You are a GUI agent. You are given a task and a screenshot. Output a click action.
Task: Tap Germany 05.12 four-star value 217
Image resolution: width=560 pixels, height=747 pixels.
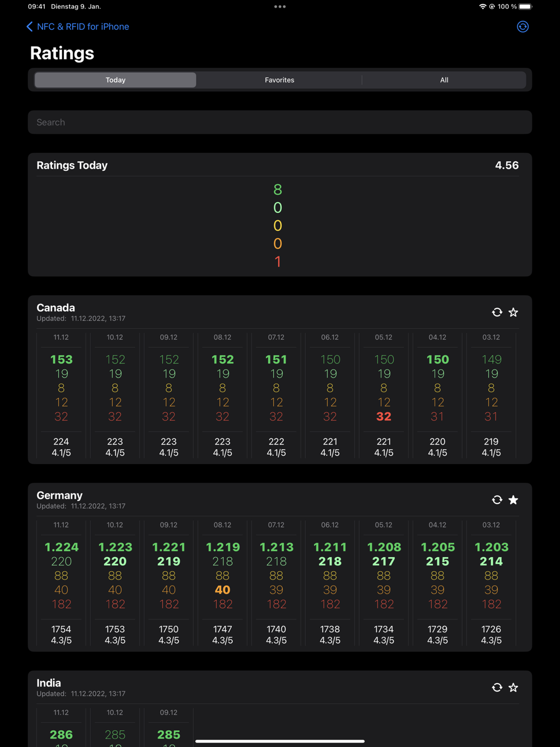point(384,561)
